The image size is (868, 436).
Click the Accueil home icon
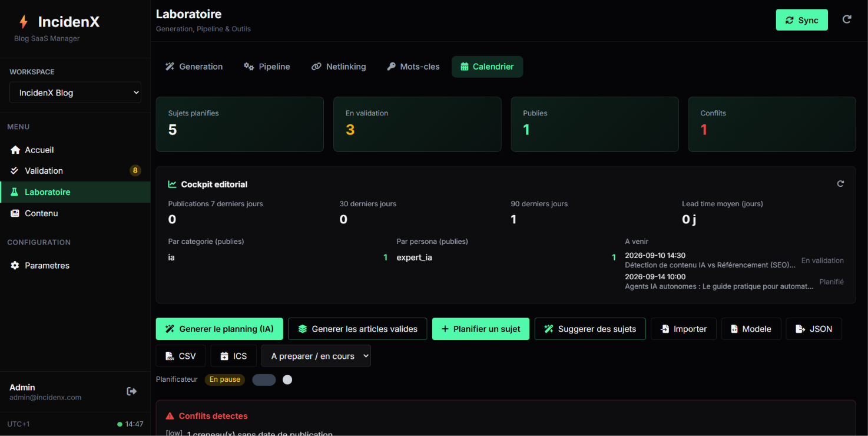[15, 150]
